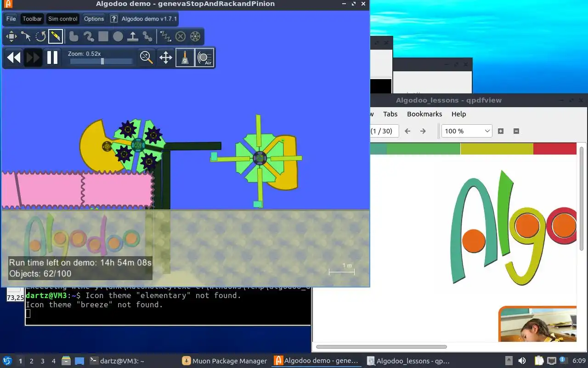This screenshot has height=368, width=588.
Task: Select the Zoom magnifier tool
Action: 147,57
